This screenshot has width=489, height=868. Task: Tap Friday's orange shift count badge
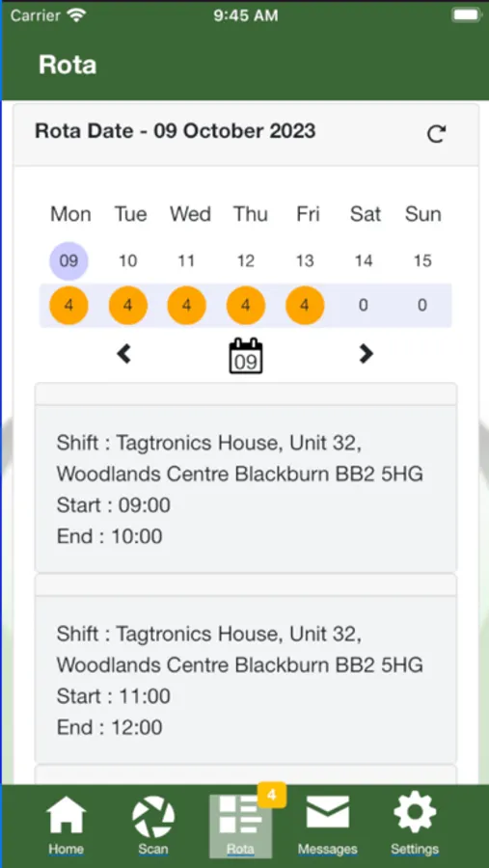tap(305, 305)
